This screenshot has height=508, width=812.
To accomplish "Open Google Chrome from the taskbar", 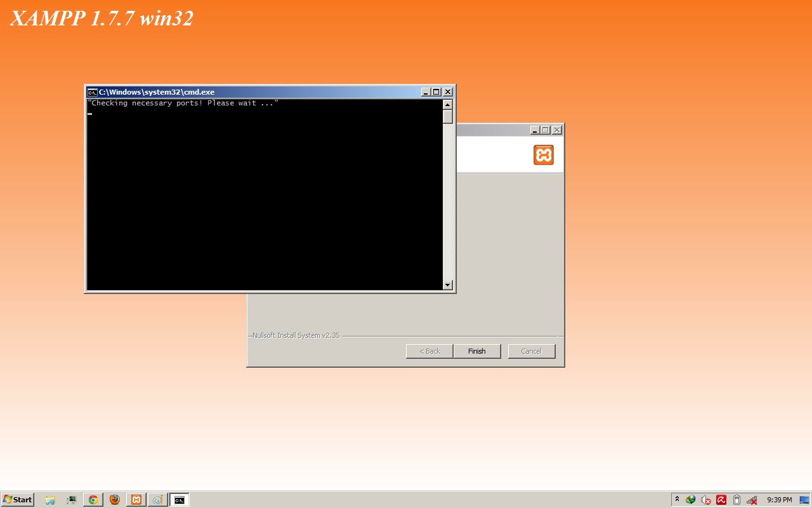I will click(x=93, y=500).
